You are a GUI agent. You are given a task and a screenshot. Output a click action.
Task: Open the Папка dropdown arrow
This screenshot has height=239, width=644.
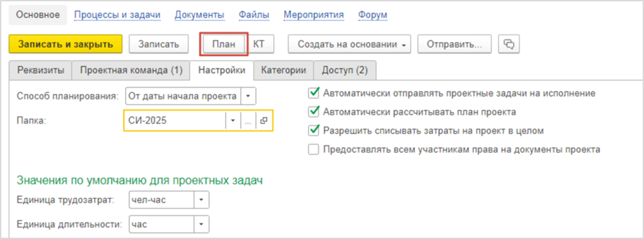[233, 120]
